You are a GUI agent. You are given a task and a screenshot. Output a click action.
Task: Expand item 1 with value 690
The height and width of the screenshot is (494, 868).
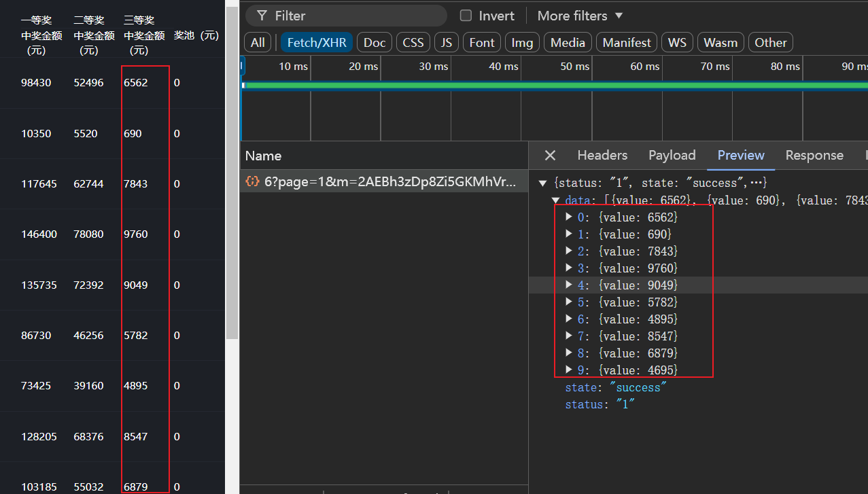coord(569,234)
